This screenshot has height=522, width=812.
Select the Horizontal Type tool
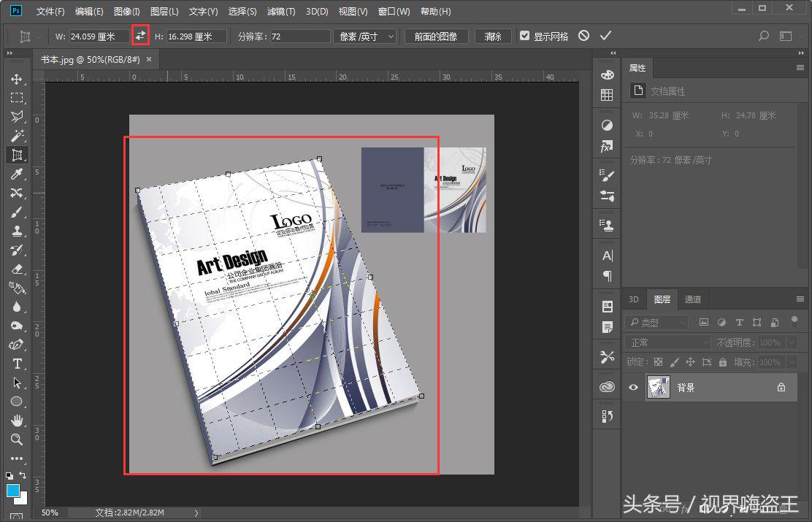click(17, 364)
